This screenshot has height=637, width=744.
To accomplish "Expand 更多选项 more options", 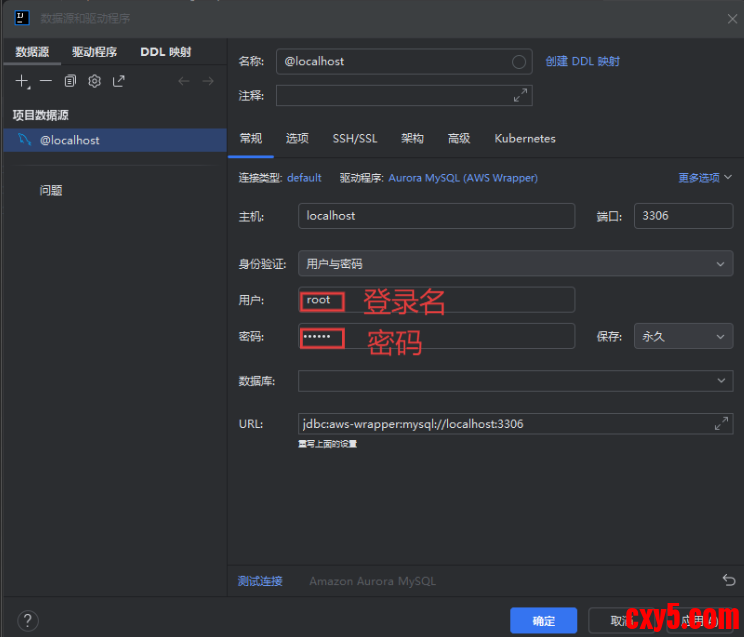I will (x=705, y=178).
